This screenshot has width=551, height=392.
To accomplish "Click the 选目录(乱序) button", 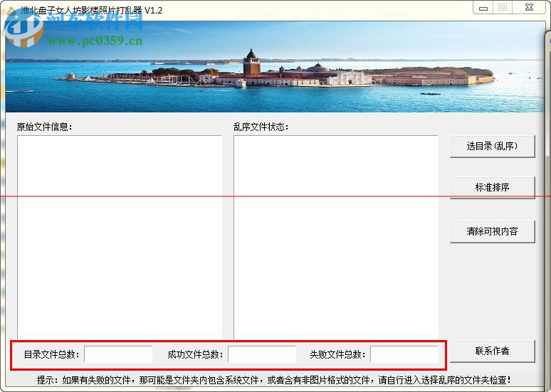I will 493,146.
